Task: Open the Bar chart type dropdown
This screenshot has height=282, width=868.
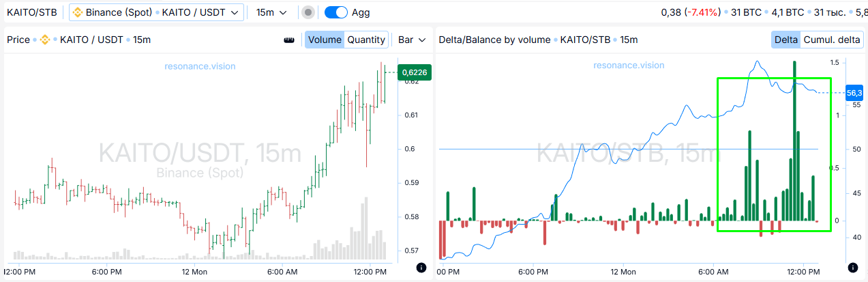Action: (x=412, y=40)
